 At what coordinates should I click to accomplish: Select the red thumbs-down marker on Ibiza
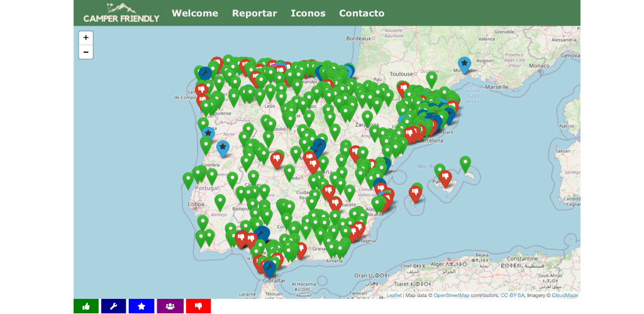(x=415, y=193)
